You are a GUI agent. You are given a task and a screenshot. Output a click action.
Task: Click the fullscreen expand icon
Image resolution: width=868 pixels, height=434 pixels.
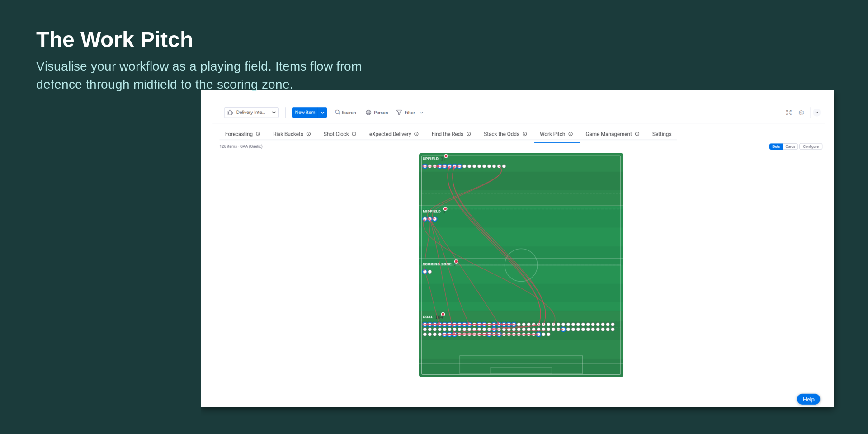[x=788, y=113]
